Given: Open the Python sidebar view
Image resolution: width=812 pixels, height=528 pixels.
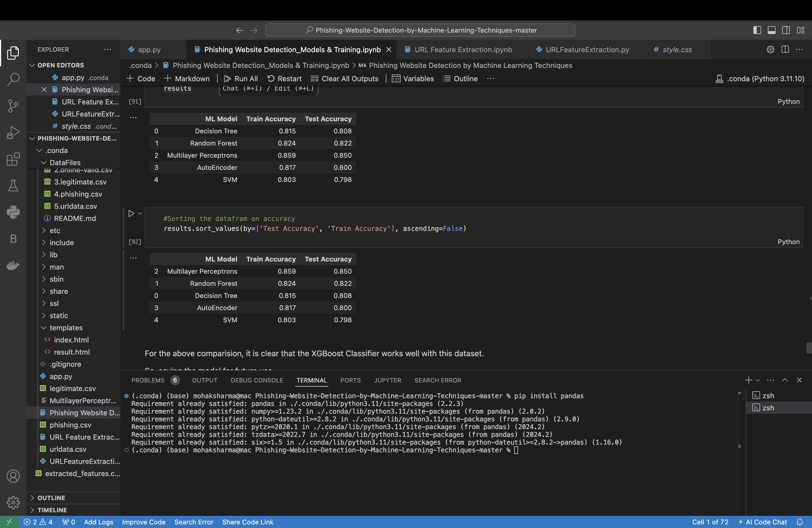Looking at the screenshot, I should [x=13, y=212].
